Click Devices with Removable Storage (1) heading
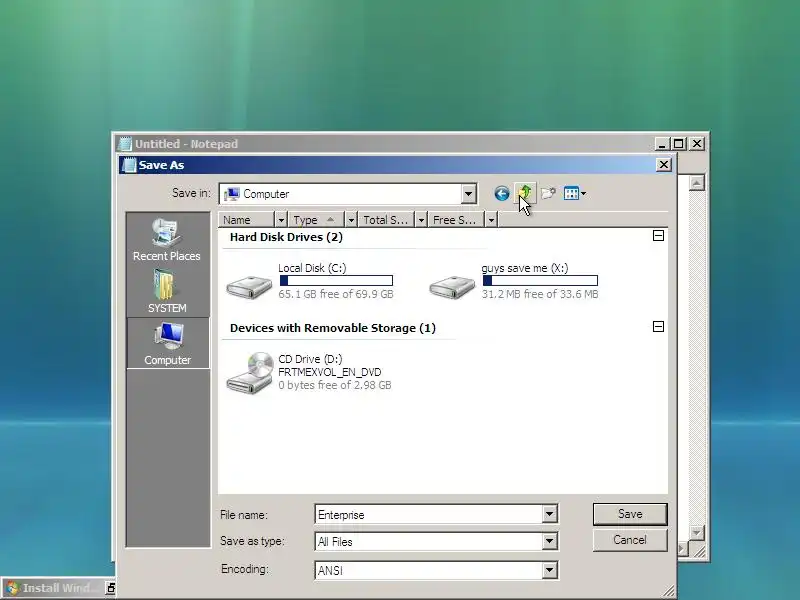The height and width of the screenshot is (600, 800). tap(333, 328)
